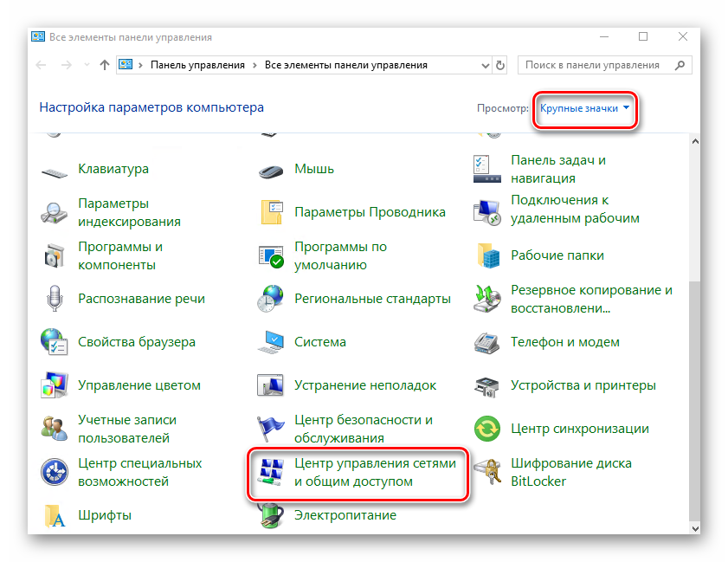Screen dimensions: 728x562
Task: Click the vertical scrollbar thumb
Action: tap(695, 401)
